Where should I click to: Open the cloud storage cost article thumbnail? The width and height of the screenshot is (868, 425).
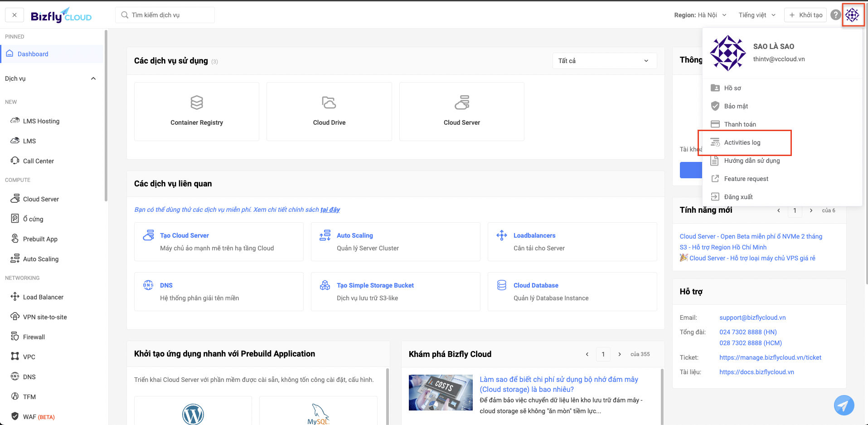click(441, 392)
